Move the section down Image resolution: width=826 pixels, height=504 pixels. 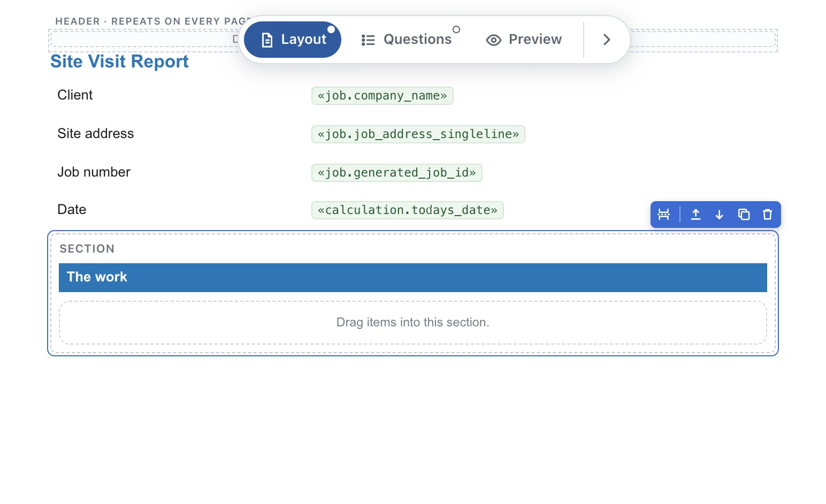720,215
